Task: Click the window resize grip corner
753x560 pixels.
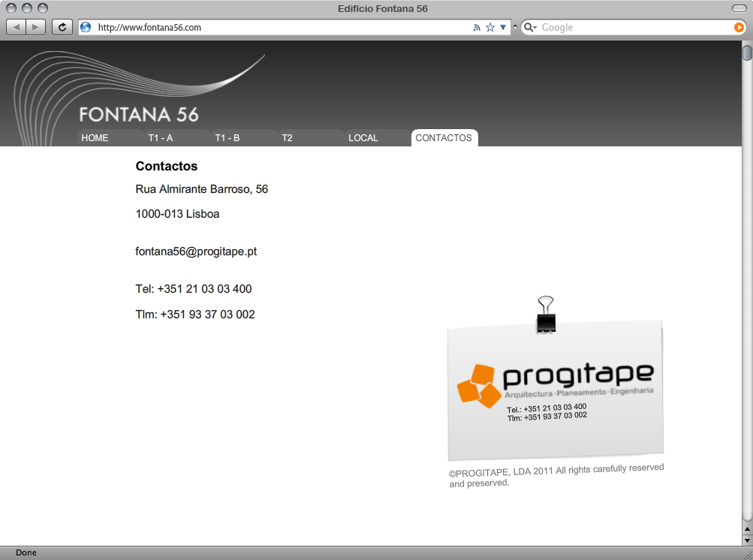Action: [748, 554]
